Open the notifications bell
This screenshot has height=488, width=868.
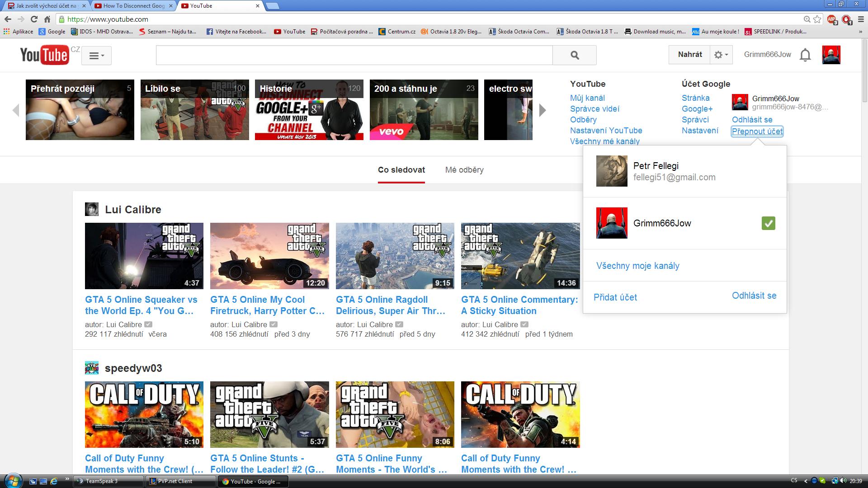805,55
